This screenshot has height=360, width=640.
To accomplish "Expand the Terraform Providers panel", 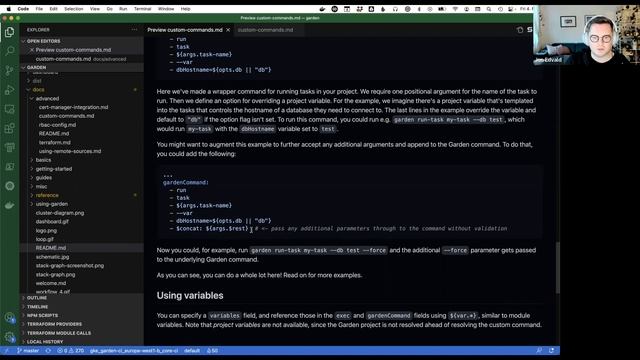I will [82, 324].
